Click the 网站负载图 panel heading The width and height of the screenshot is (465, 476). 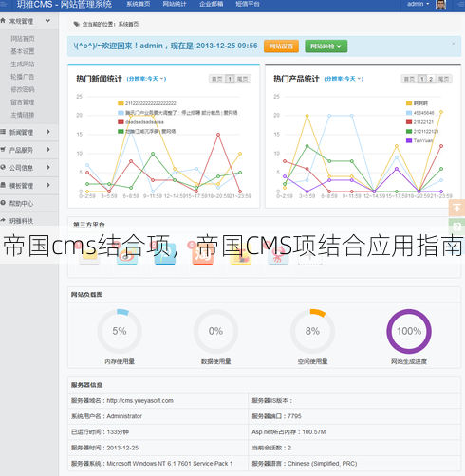click(x=86, y=295)
